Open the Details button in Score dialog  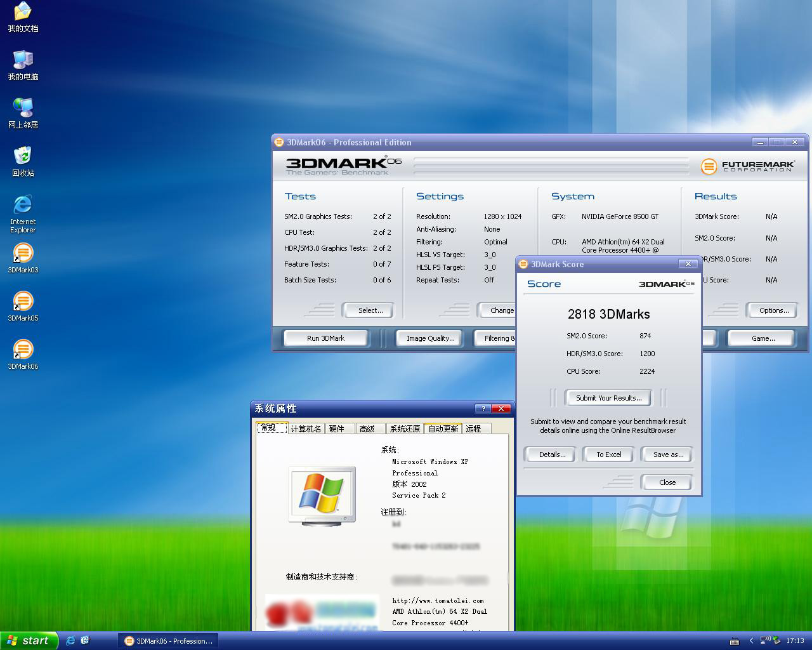552,454
